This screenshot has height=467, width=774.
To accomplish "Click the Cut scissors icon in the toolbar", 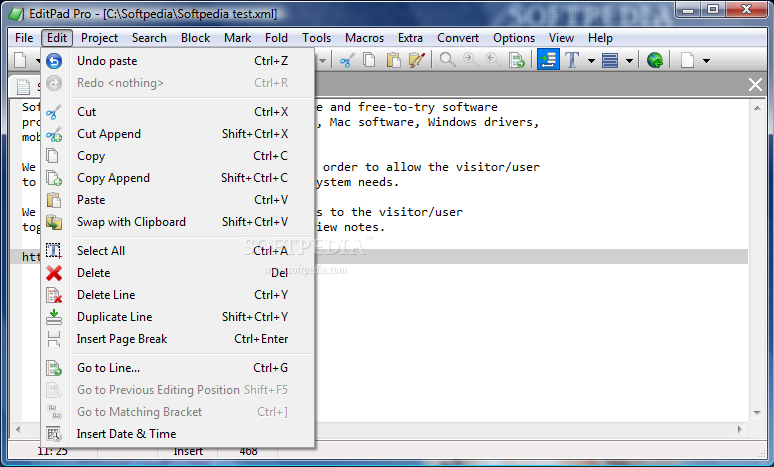I will click(348, 60).
